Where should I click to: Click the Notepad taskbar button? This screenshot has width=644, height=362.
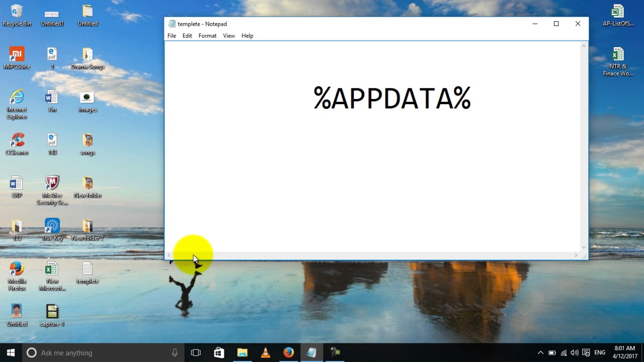(311, 352)
